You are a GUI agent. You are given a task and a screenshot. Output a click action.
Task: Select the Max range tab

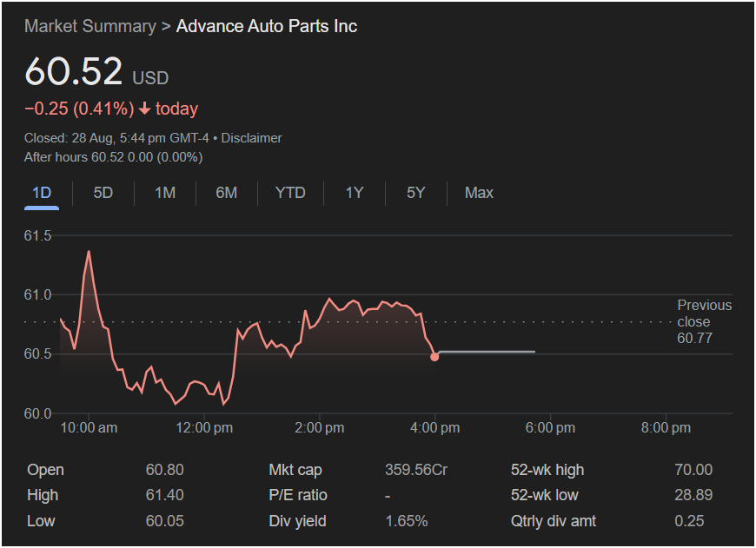click(479, 193)
